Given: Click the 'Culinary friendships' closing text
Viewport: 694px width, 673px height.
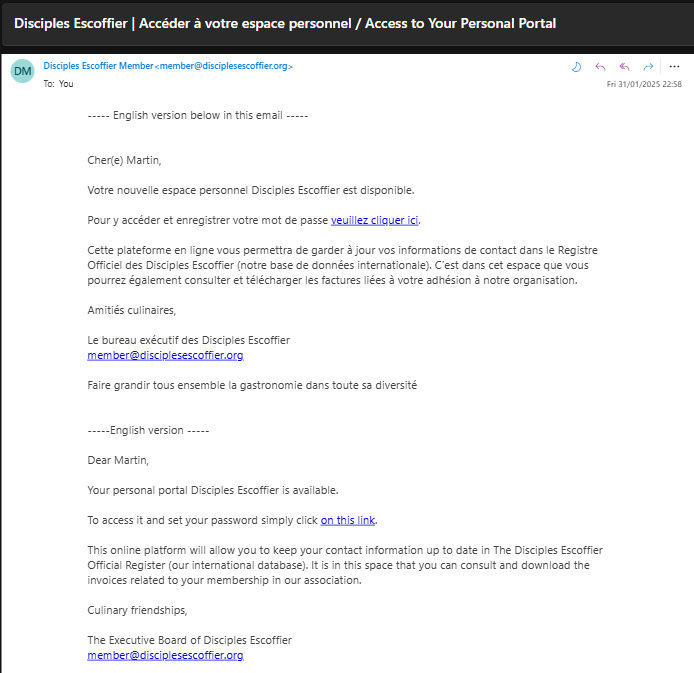Looking at the screenshot, I should [x=137, y=610].
